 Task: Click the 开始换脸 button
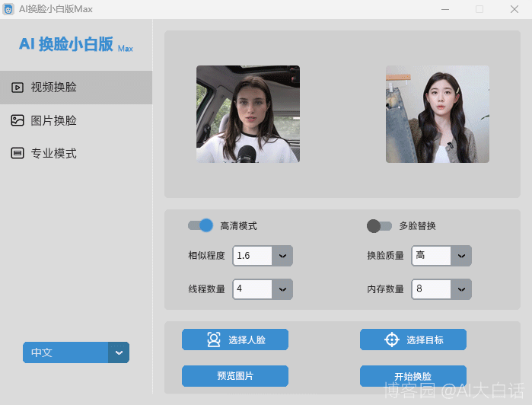413,376
